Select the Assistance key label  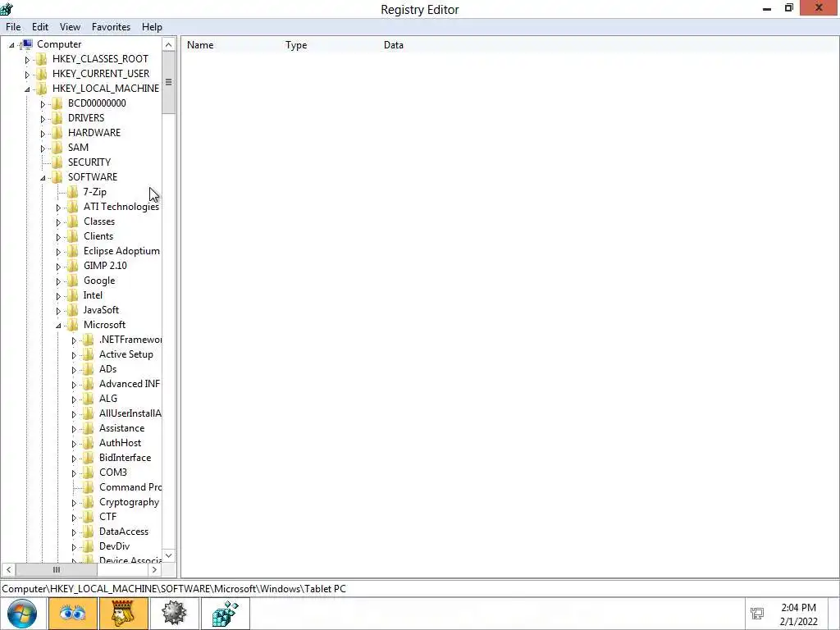[x=121, y=428]
